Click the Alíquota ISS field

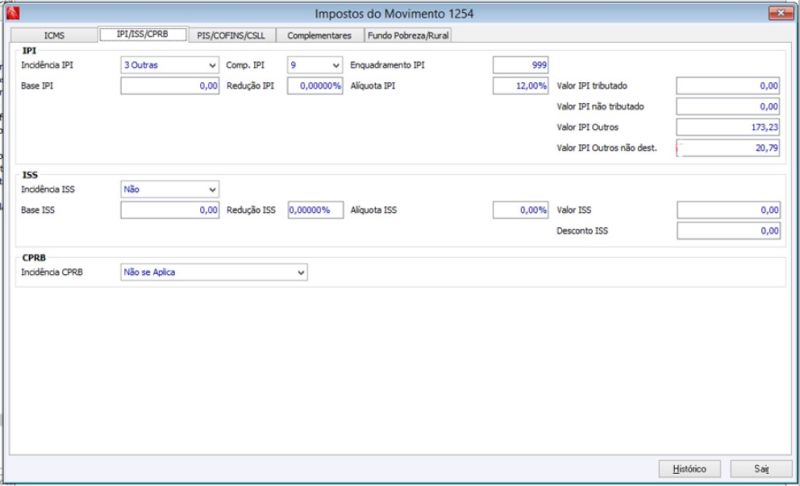pyautogui.click(x=520, y=210)
